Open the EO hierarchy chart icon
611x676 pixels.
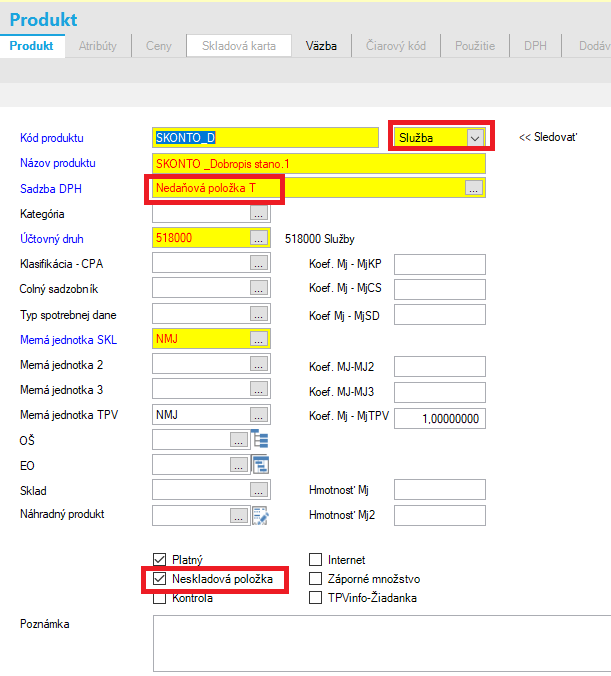(x=260, y=465)
